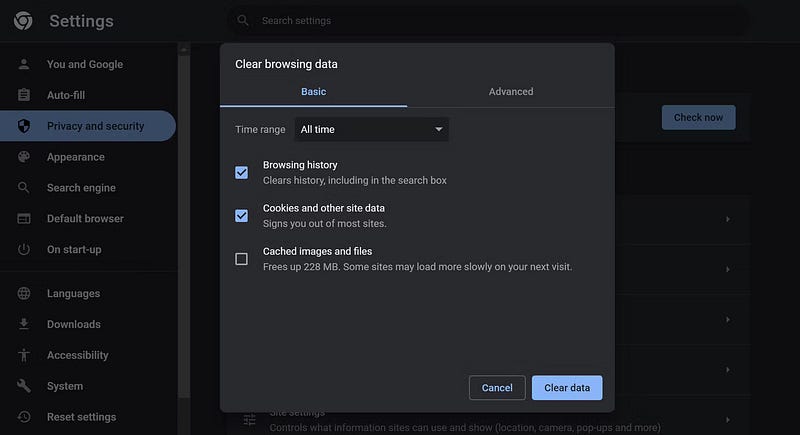Switch to the Advanced tab

[511, 92]
